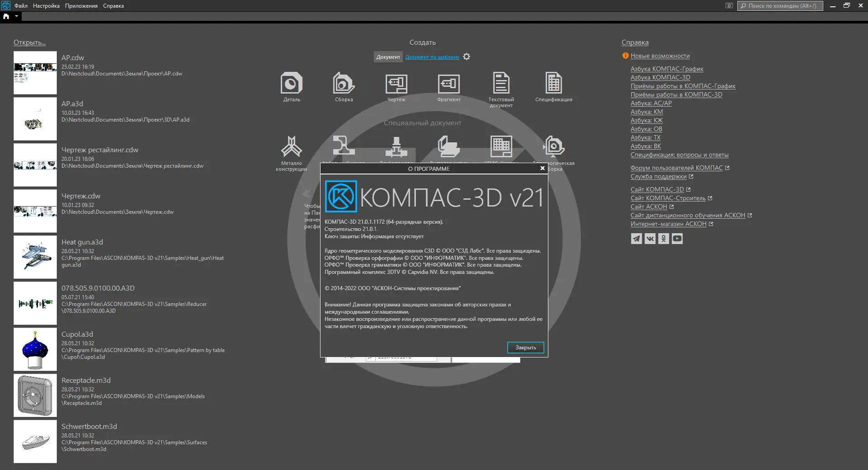Open the Настройка menu
Viewport: 868px width, 470px height.
46,6
